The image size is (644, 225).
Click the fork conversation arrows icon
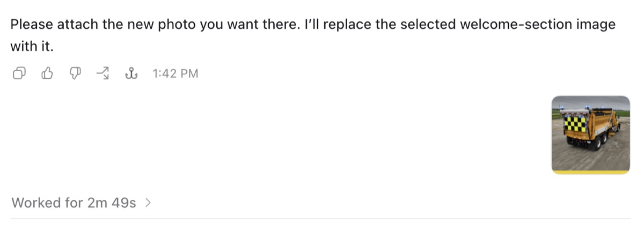click(103, 73)
